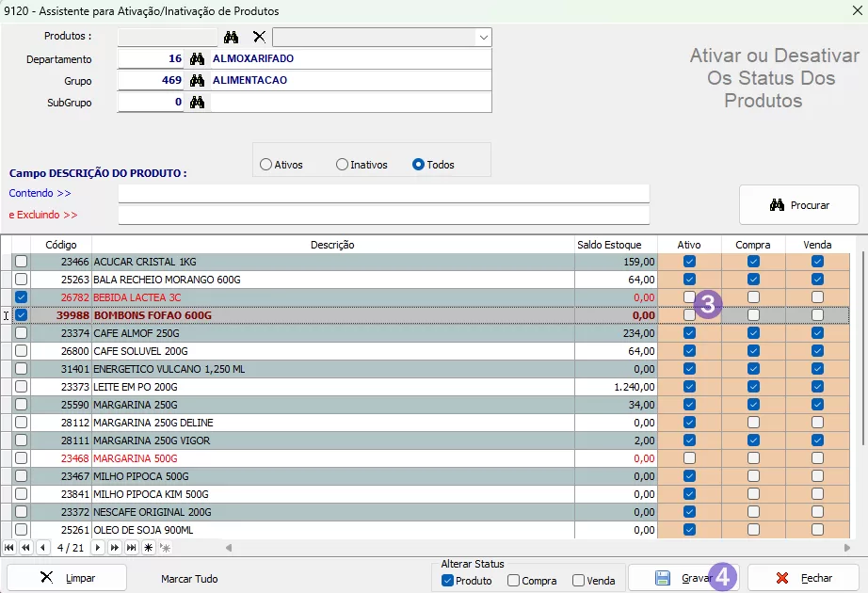
Task: Select the Inativos radio button
Action: click(x=343, y=165)
